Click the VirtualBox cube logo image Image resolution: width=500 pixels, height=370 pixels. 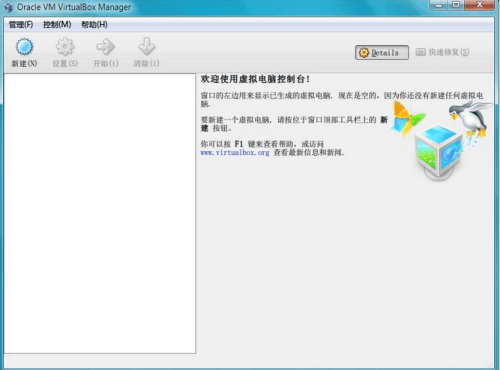click(439, 153)
